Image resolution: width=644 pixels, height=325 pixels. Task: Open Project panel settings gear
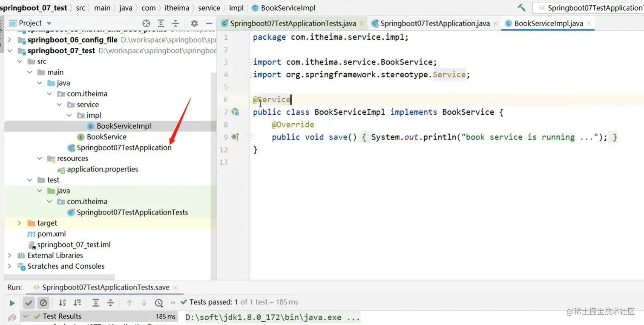[x=194, y=23]
